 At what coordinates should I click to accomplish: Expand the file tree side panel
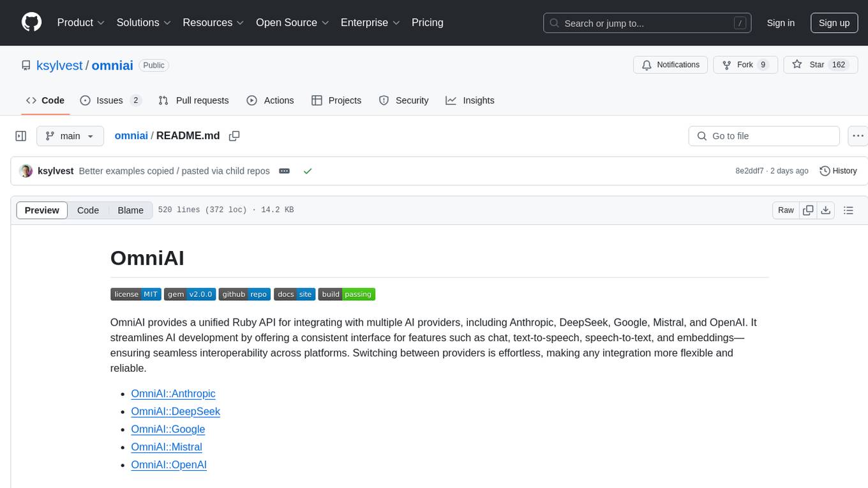(x=21, y=136)
